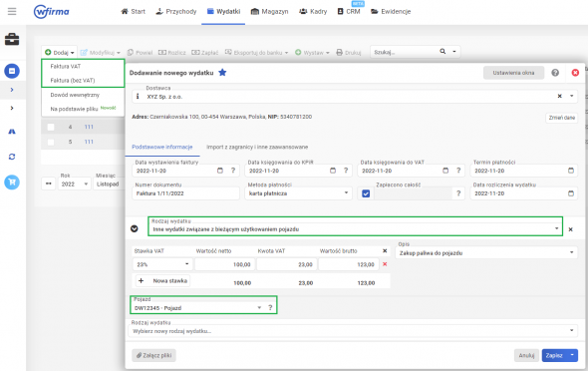Open the Przychody menu
This screenshot has height=371, width=588.
(x=175, y=12)
